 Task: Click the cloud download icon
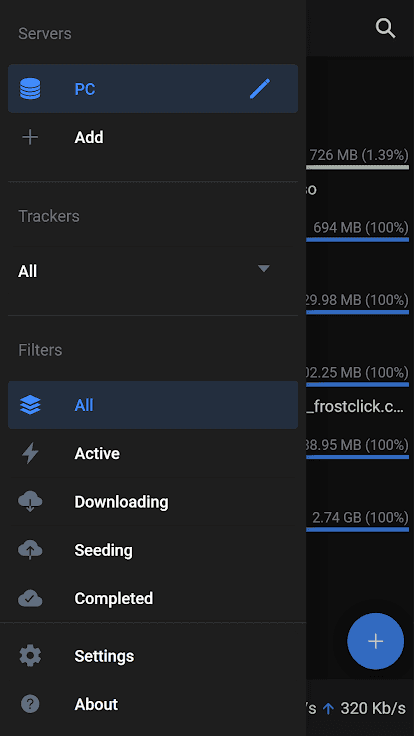[30, 502]
